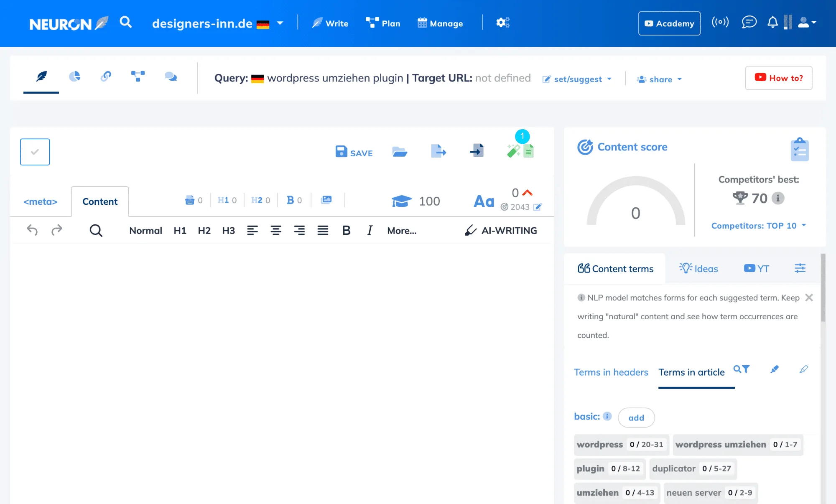Screen dimensions: 836x504
Task: Apply Normal paragraph style
Action: pos(145,231)
